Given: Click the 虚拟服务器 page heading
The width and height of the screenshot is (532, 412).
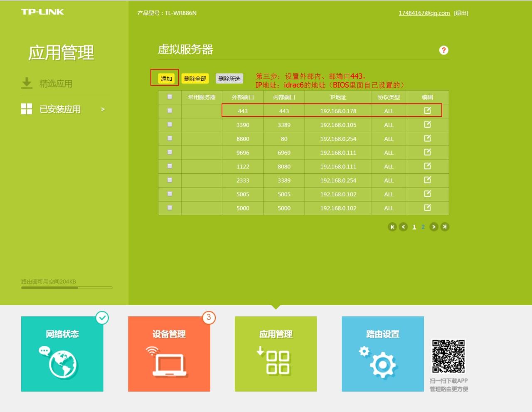Looking at the screenshot, I should [185, 49].
